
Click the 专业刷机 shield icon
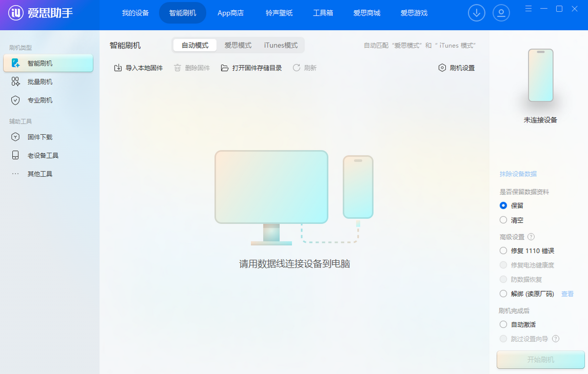(16, 100)
